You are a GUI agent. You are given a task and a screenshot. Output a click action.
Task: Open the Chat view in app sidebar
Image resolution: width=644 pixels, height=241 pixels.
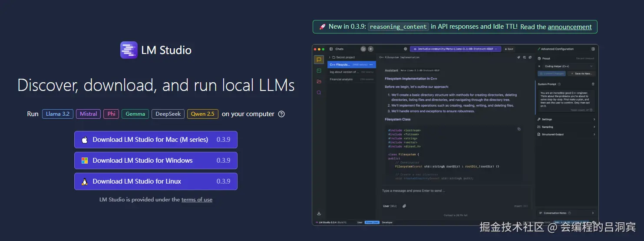[319, 60]
